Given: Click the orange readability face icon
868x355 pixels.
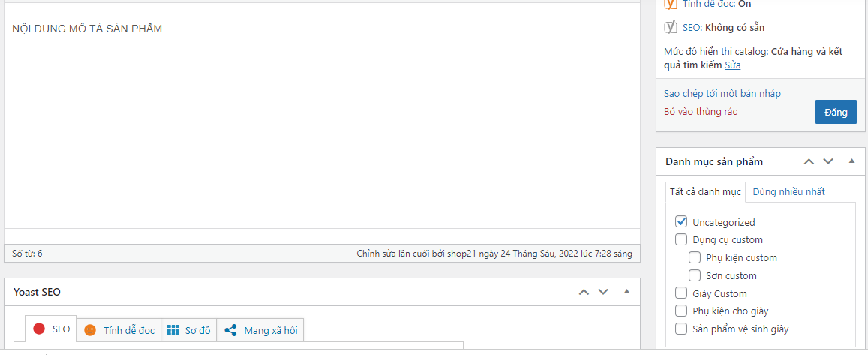Looking at the screenshot, I should pos(90,330).
